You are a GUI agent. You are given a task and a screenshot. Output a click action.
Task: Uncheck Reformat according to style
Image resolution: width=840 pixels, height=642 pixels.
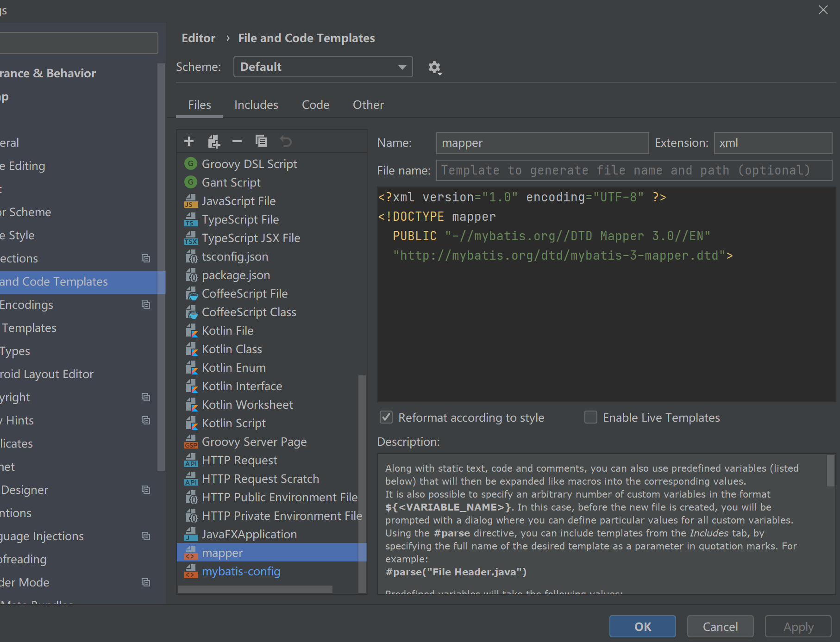coord(386,418)
